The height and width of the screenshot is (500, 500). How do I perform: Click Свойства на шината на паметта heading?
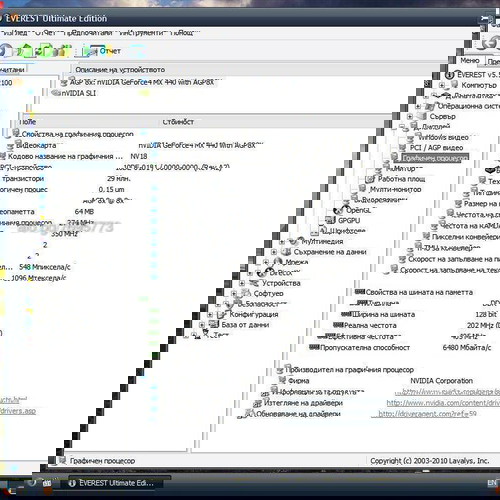point(419,292)
